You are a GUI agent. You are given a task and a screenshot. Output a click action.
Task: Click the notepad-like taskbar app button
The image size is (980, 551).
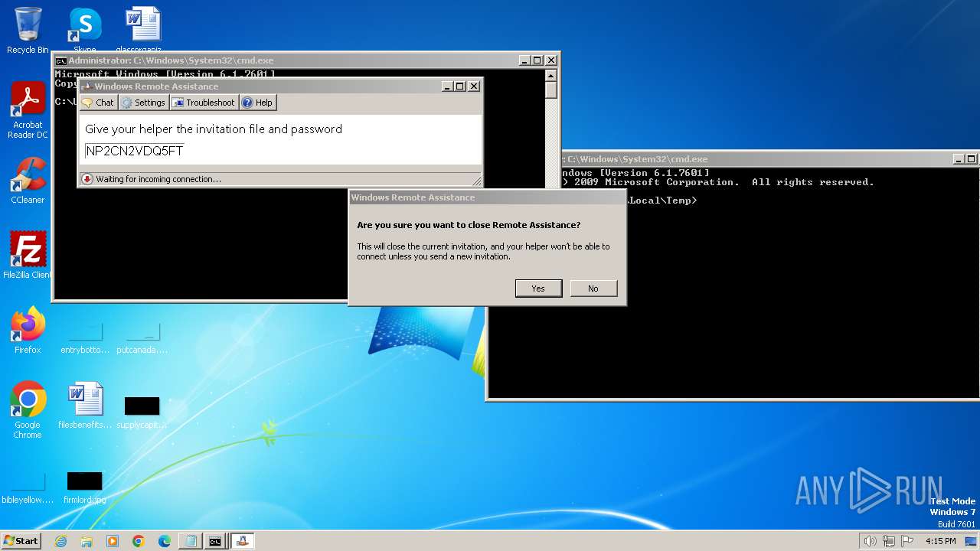[190, 541]
